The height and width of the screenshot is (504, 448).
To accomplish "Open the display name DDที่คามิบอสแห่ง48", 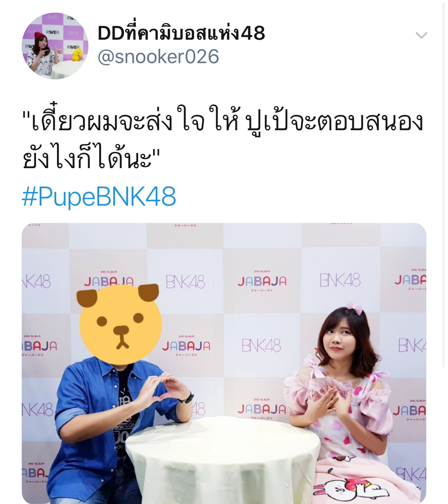I will [181, 33].
